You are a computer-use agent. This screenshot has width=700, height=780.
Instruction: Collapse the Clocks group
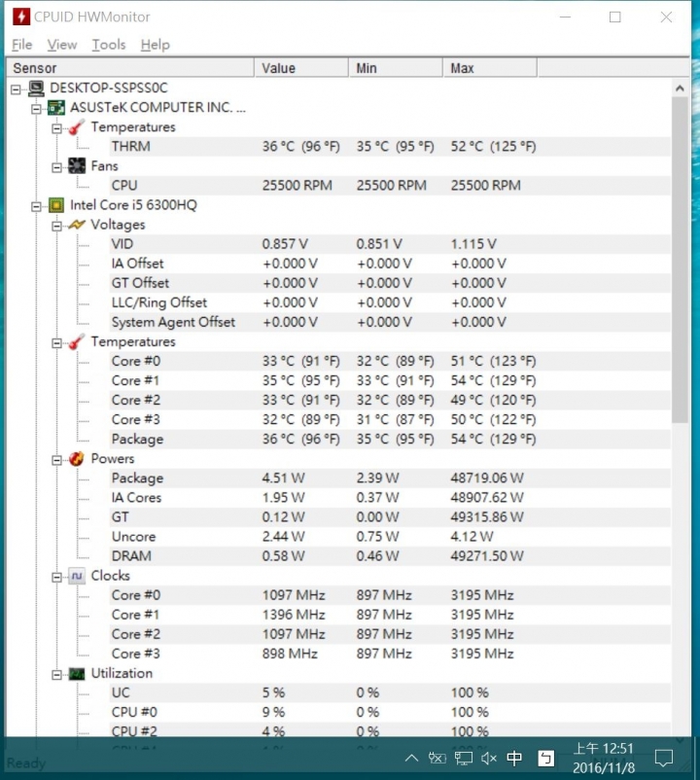coord(56,577)
